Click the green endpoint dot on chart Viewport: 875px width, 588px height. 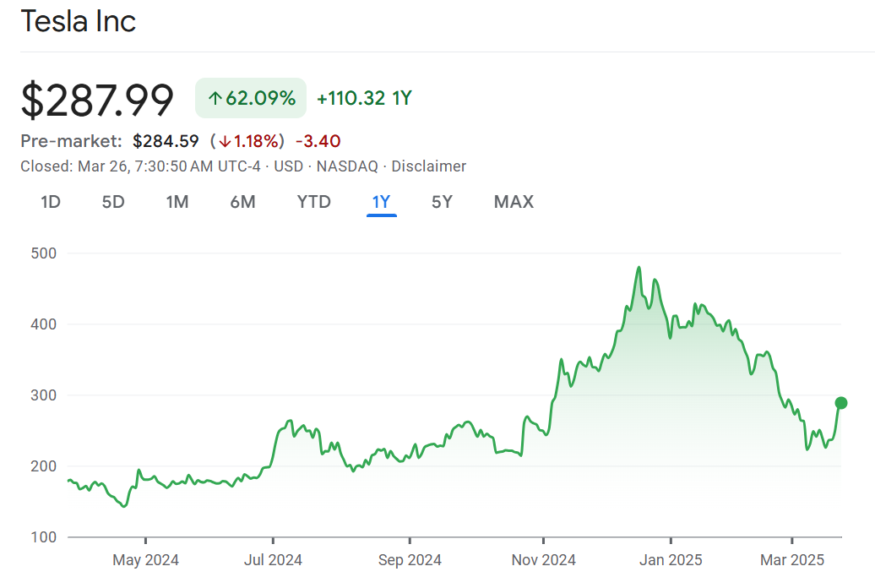841,403
